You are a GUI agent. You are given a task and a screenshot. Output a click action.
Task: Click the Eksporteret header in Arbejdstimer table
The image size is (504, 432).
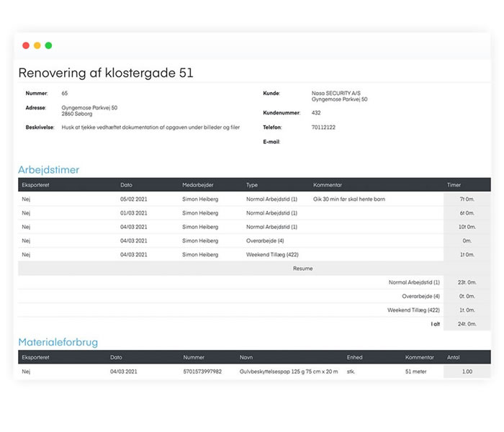35,185
